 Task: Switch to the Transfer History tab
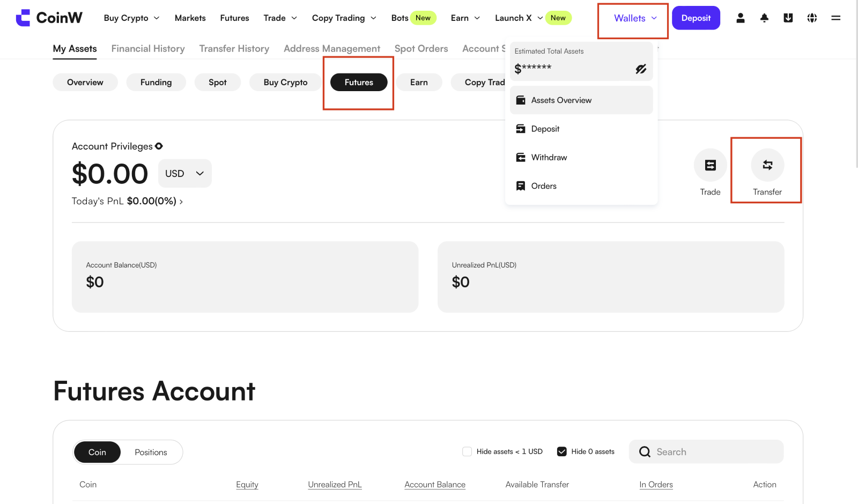pyautogui.click(x=234, y=49)
